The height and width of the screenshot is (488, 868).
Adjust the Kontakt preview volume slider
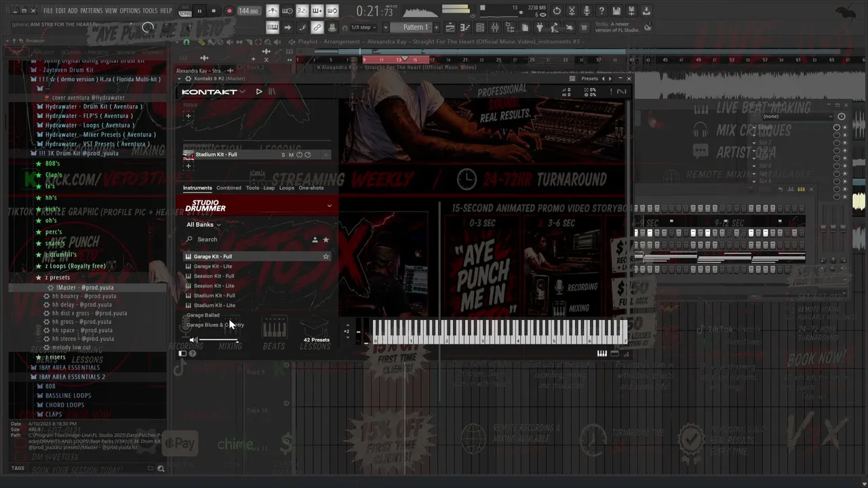coord(218,340)
